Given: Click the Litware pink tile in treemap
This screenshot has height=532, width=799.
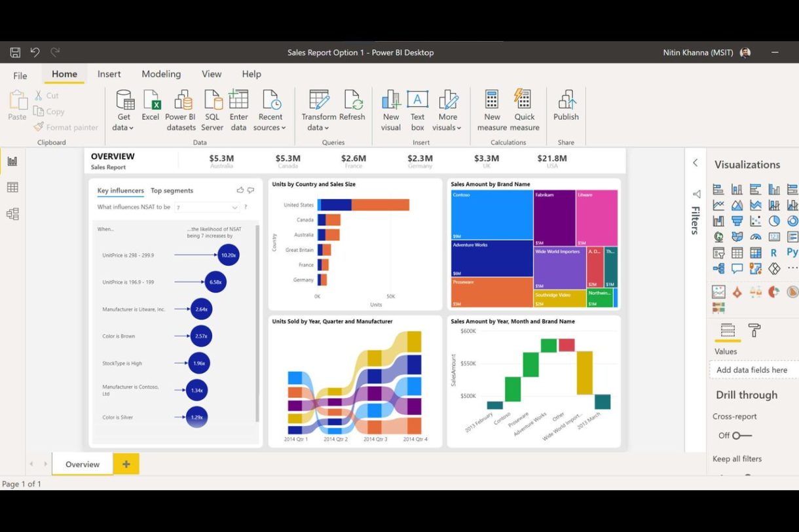Looking at the screenshot, I should click(597, 218).
